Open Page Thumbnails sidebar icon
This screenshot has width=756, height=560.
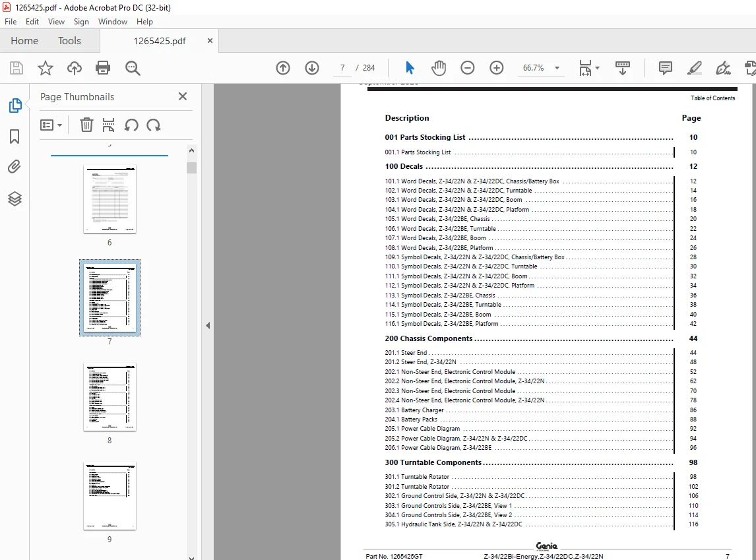pos(15,105)
